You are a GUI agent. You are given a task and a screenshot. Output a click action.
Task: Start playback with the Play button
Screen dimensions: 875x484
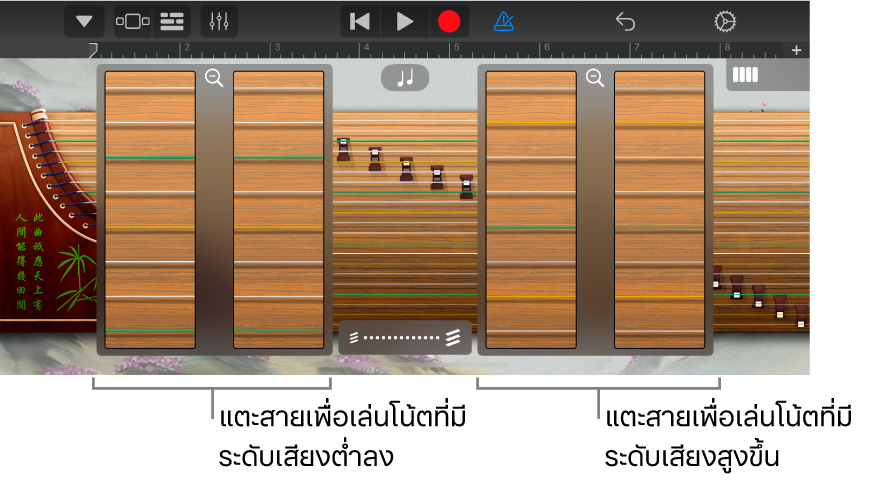pos(405,21)
